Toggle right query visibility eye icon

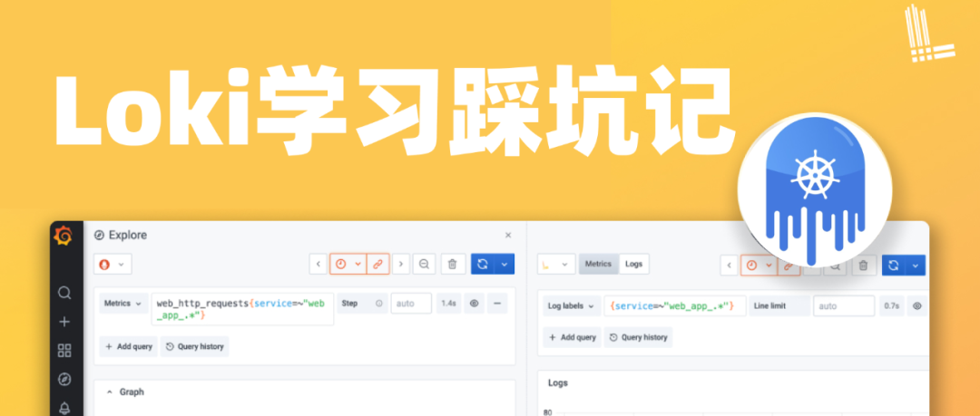pos(916,306)
